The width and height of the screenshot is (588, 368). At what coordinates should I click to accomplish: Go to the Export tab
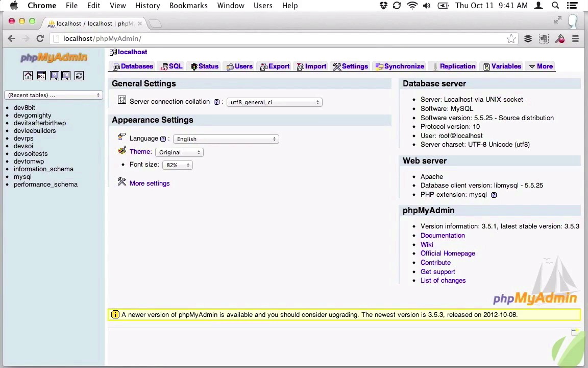coord(275,66)
